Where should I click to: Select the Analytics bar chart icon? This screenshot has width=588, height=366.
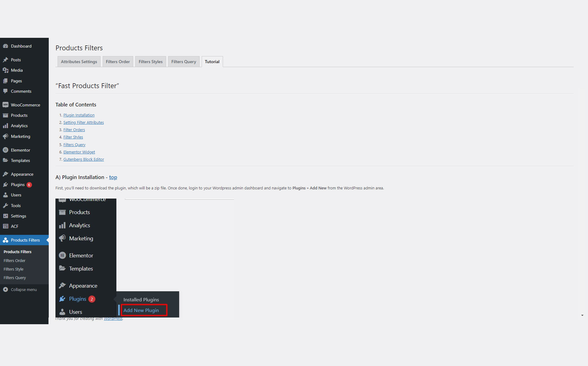point(5,126)
